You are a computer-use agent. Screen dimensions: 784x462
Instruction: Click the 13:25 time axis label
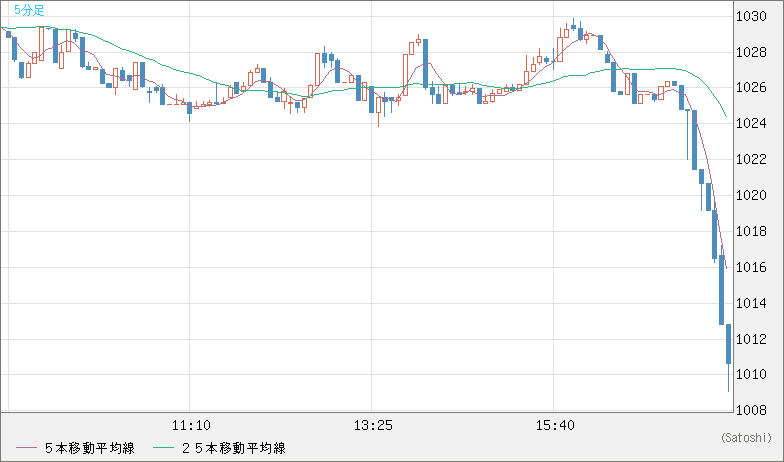373,425
